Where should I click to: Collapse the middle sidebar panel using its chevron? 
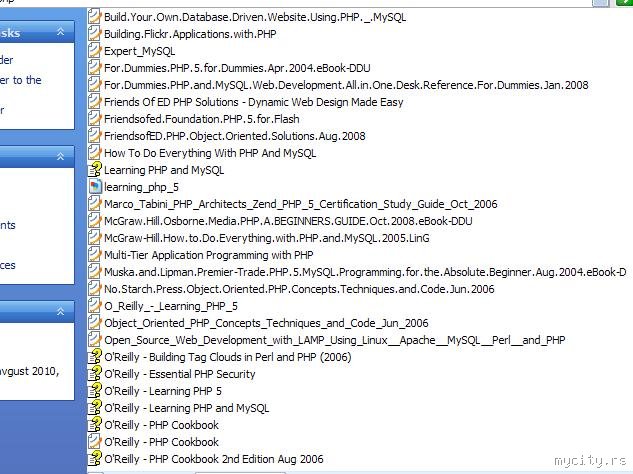pyautogui.click(x=61, y=156)
